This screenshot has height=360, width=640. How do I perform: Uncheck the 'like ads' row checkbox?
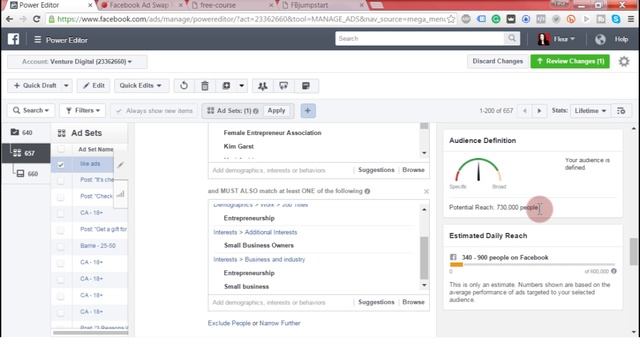pyautogui.click(x=60, y=164)
